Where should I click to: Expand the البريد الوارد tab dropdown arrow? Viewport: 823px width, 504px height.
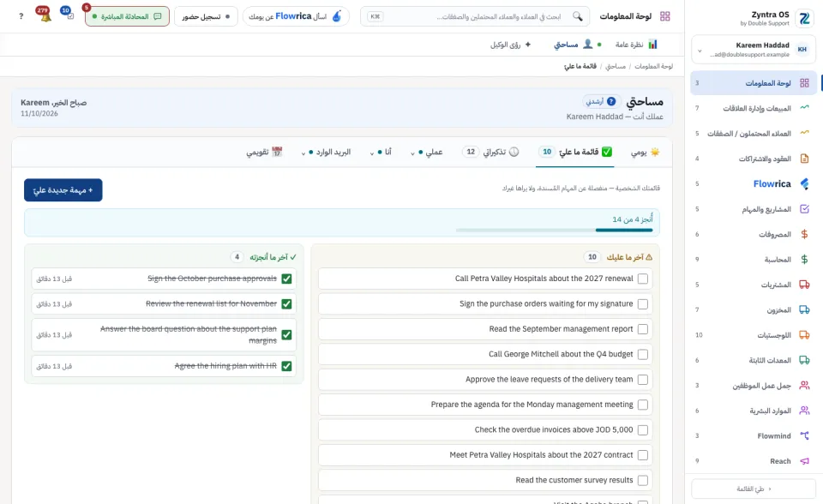[x=303, y=153]
